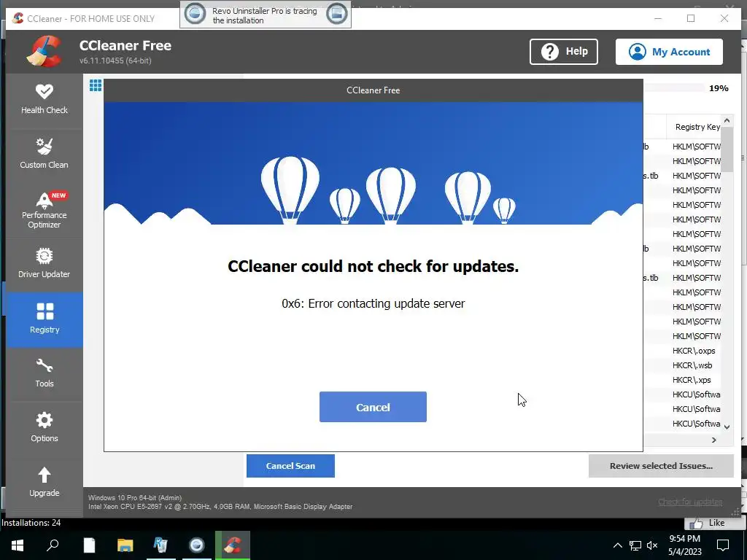The image size is (747, 560).
Task: Open network status in system tray
Action: click(x=635, y=545)
